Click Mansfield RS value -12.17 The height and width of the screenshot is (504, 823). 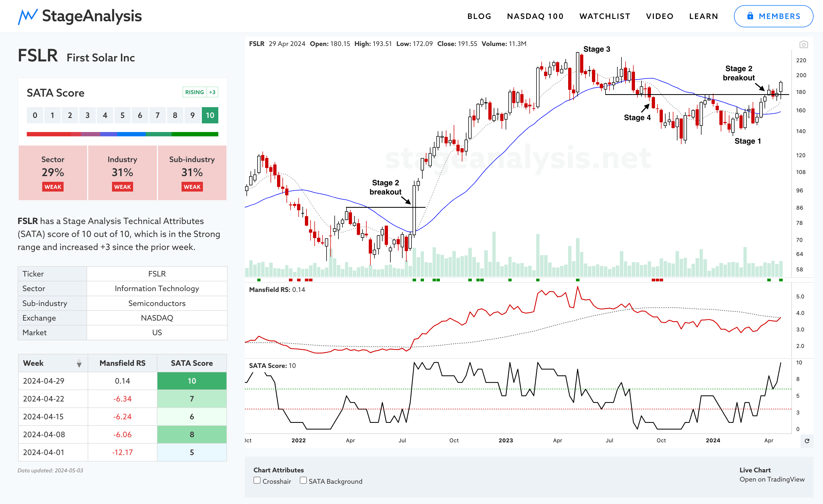[122, 452]
